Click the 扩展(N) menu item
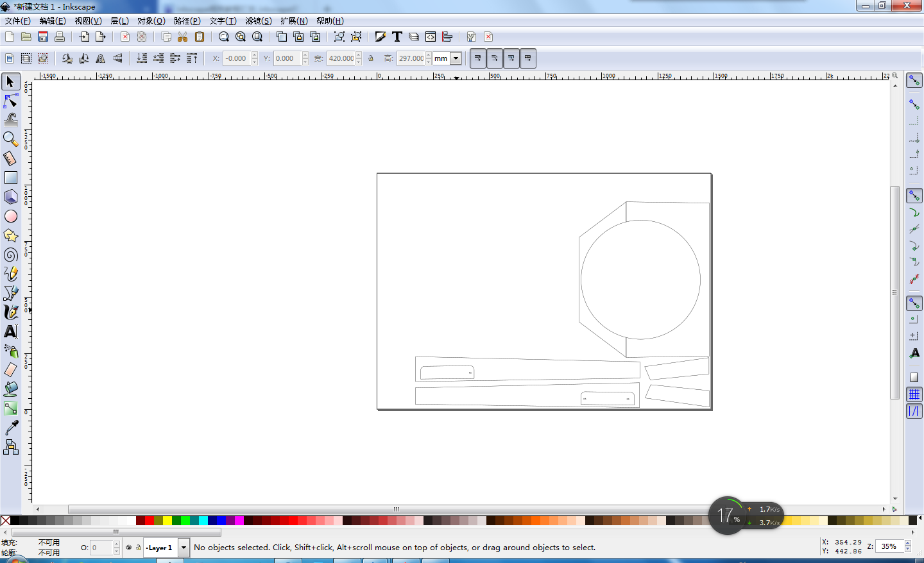 click(294, 21)
